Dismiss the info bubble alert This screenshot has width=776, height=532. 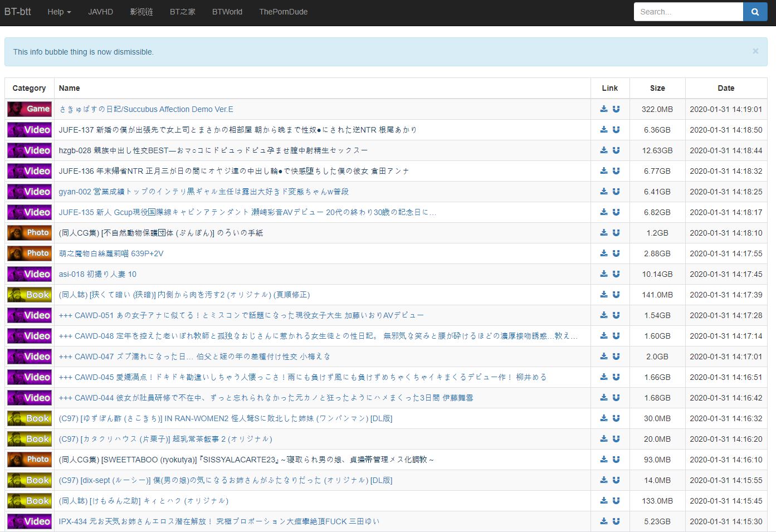coord(755,51)
